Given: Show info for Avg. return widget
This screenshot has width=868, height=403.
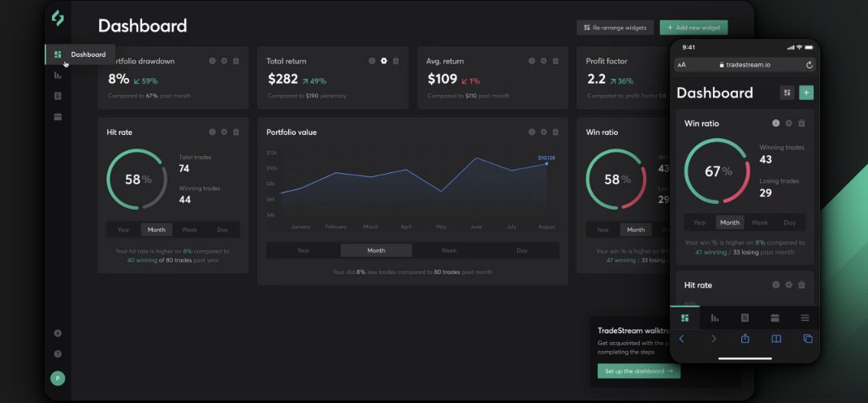Looking at the screenshot, I should (531, 61).
